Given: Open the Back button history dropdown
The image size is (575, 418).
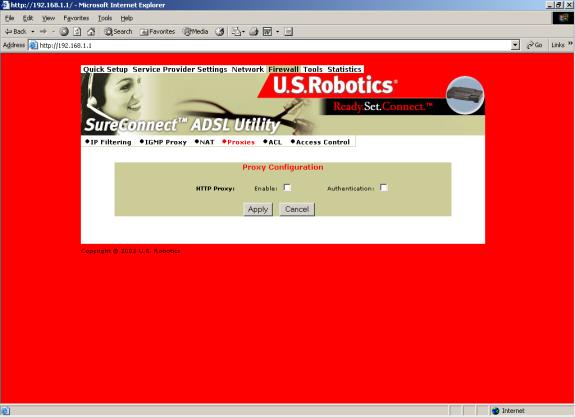Looking at the screenshot, I should point(33,32).
